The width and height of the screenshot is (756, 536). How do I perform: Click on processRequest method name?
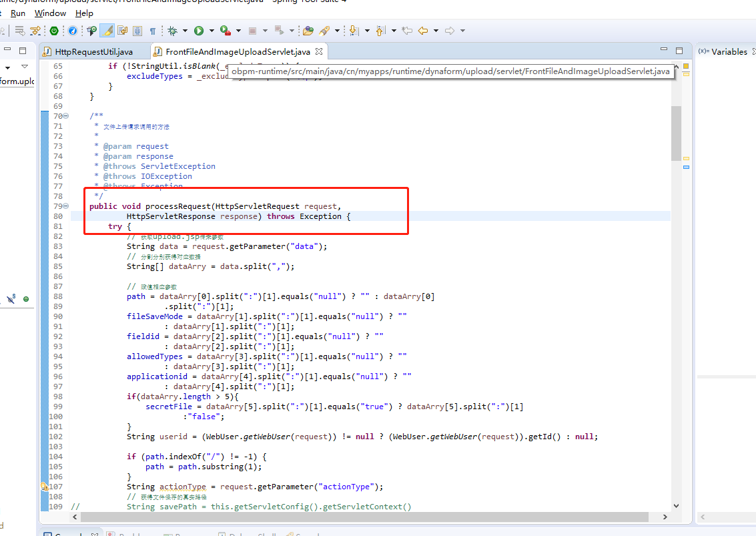click(x=178, y=206)
